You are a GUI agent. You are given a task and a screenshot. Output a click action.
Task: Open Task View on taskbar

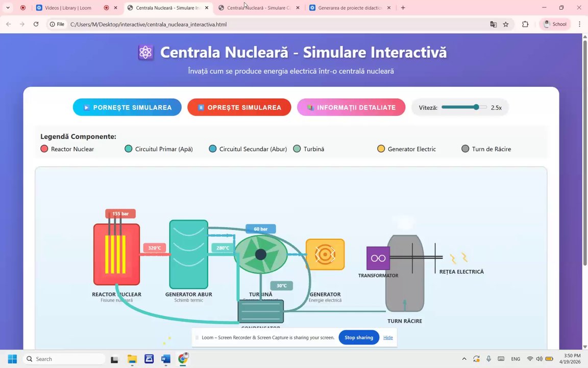click(114, 359)
